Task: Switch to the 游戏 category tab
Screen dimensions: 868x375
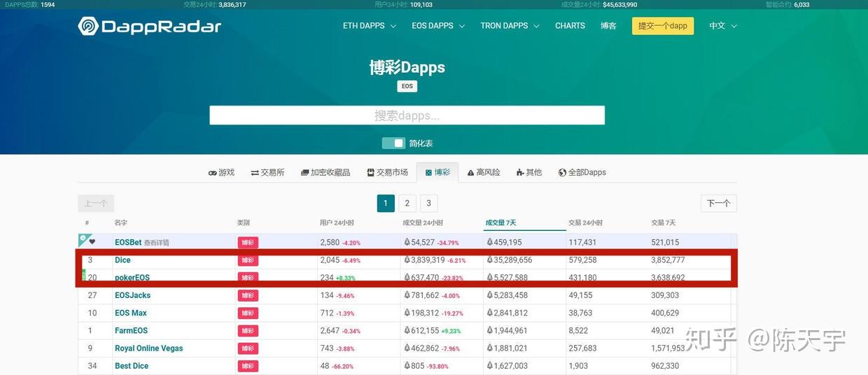Action: click(x=221, y=172)
